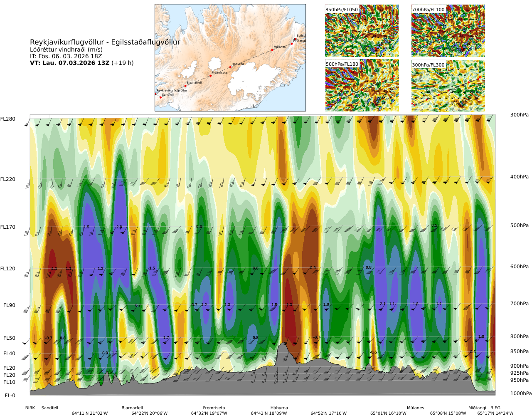The image size is (532, 418).
Task: Click the 400hPa pressure label
Action: 520,177
